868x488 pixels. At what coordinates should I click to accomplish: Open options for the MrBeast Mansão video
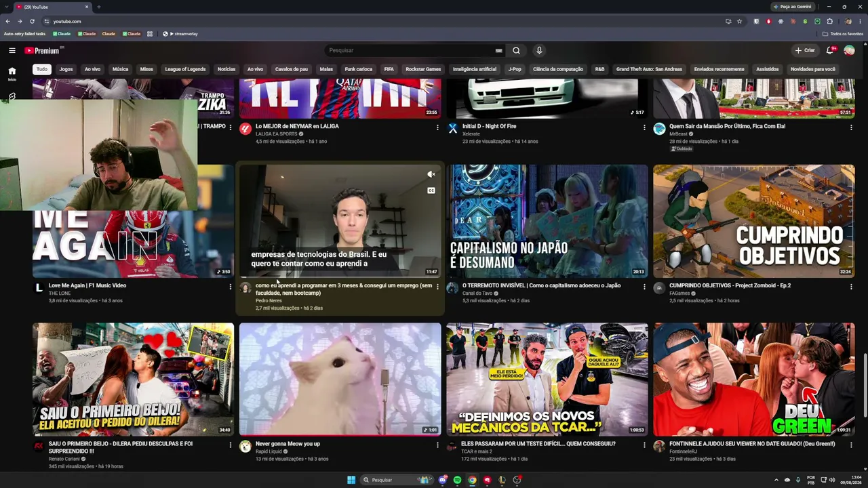tap(851, 127)
